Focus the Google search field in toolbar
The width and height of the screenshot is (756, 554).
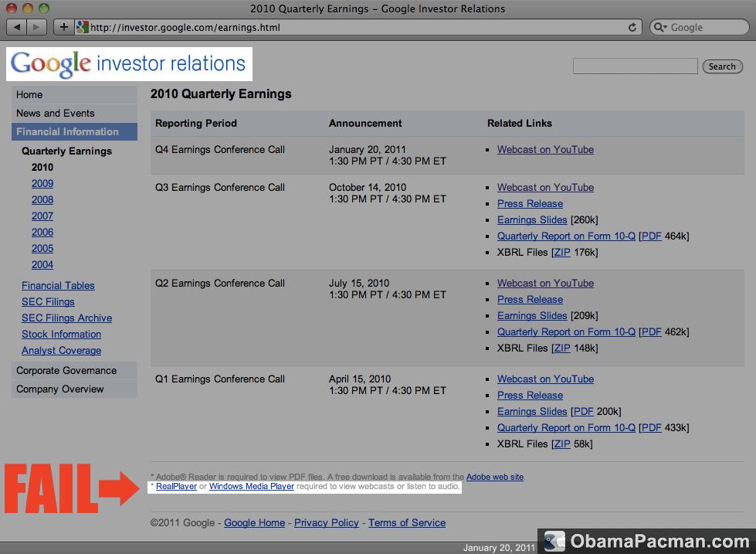[x=699, y=28]
